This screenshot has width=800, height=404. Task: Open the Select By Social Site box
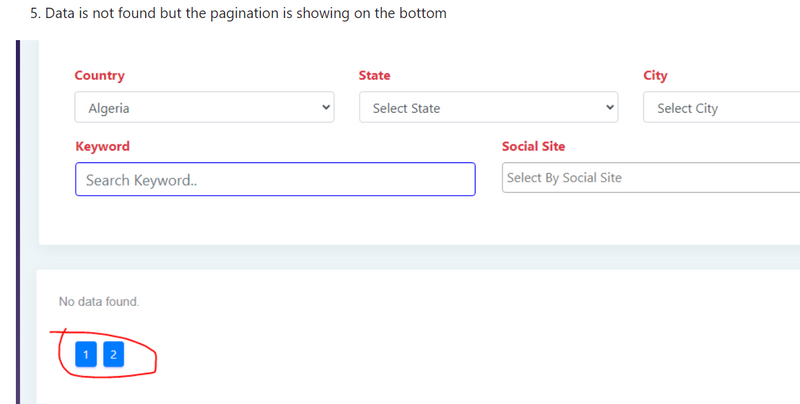pos(650,178)
